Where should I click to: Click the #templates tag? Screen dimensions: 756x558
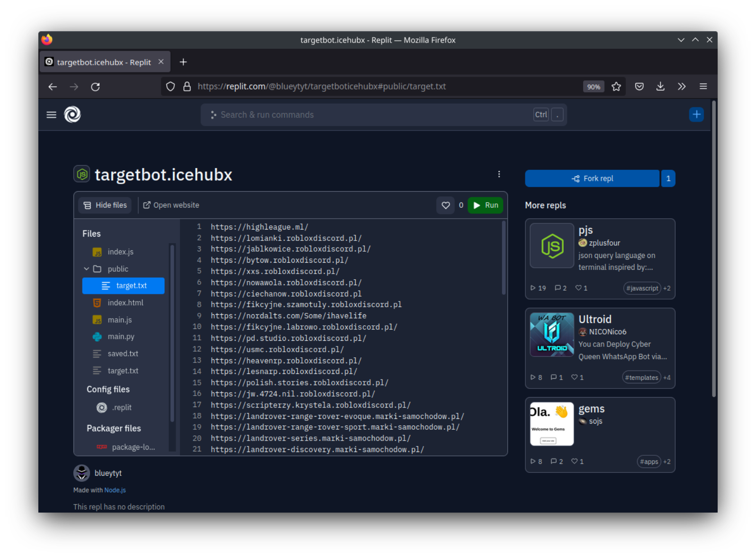641,378
